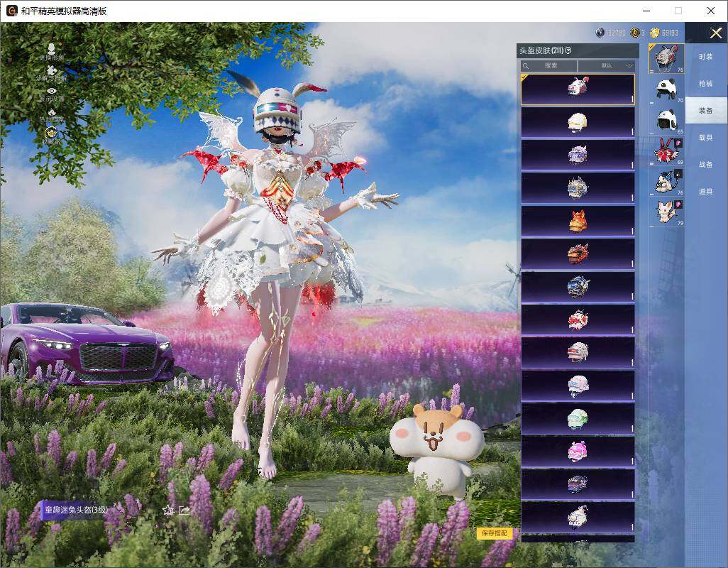Select the red dragon helmet skin
The image size is (728, 568).
(x=578, y=253)
